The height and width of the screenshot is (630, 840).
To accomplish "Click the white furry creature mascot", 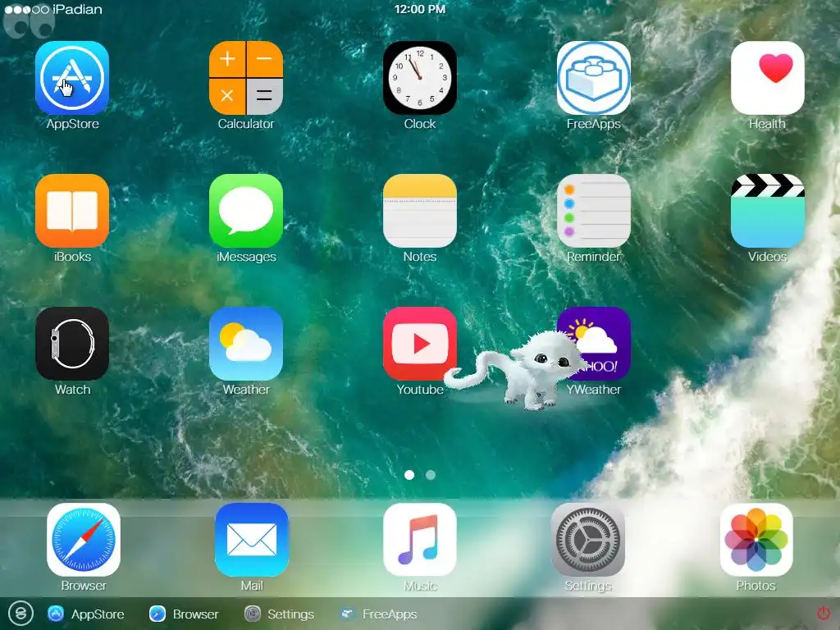I will pyautogui.click(x=517, y=372).
